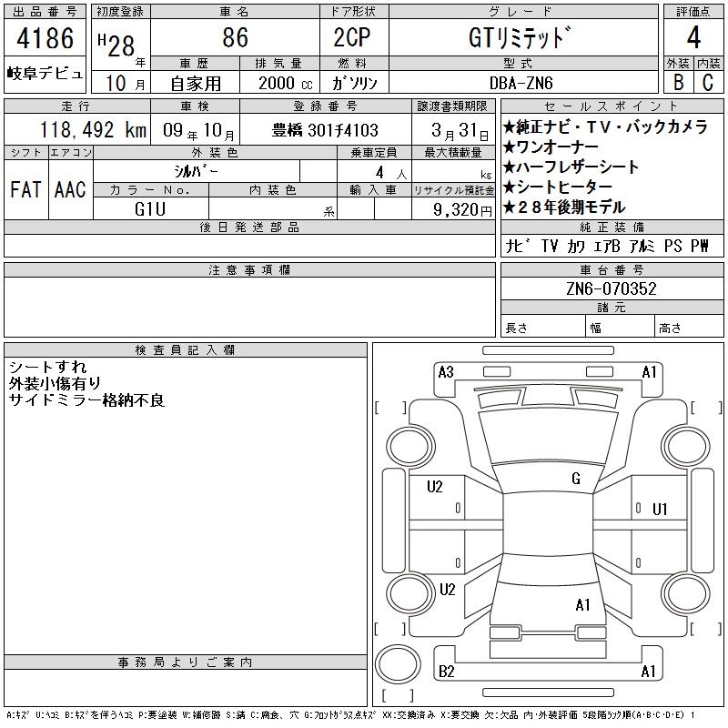The image size is (728, 728).
Task: Click the inspection date 09年 10月
Action: (x=198, y=130)
